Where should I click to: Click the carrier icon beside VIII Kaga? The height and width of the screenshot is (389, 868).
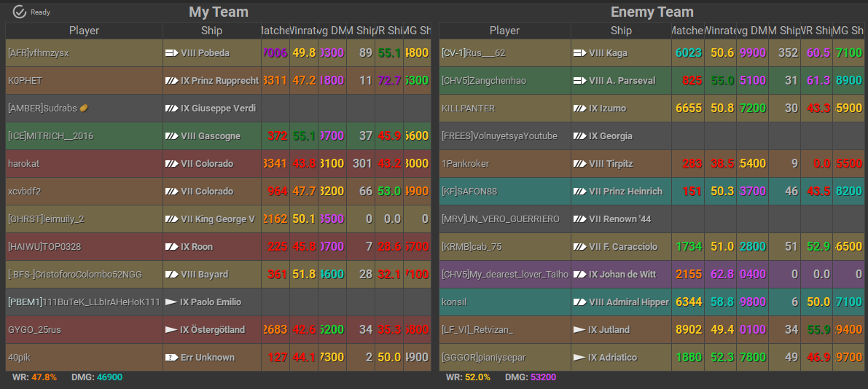point(580,53)
